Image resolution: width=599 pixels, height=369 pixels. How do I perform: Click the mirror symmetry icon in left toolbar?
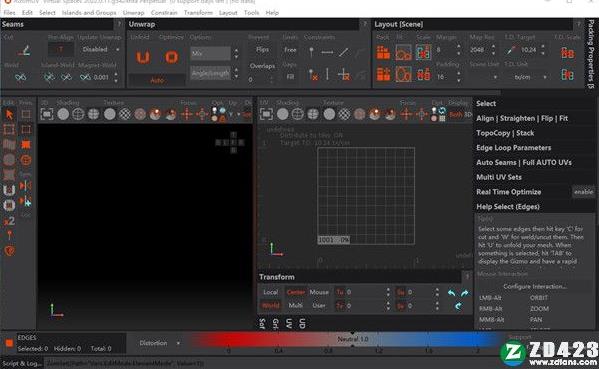click(x=26, y=186)
